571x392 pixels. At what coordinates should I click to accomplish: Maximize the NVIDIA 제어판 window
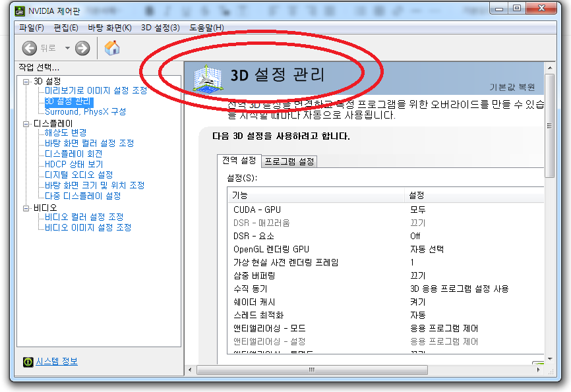tap(517, 9)
